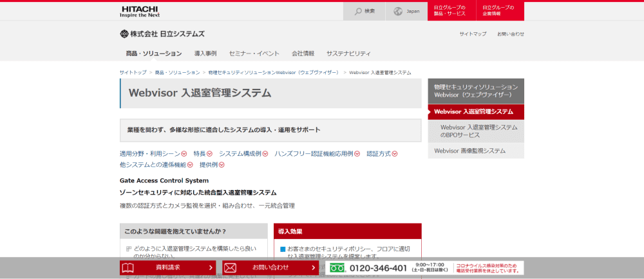Select the 導入事例 menu
644x279 pixels.
pos(205,53)
